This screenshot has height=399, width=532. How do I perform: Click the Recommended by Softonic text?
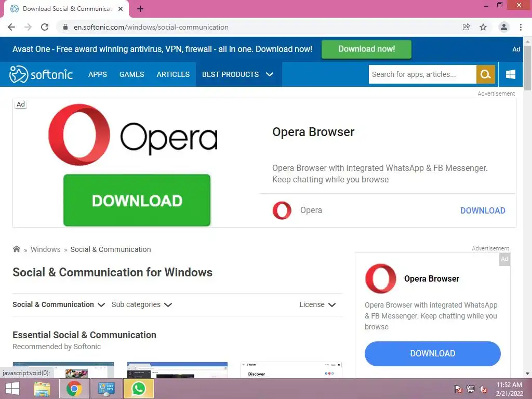(x=57, y=347)
